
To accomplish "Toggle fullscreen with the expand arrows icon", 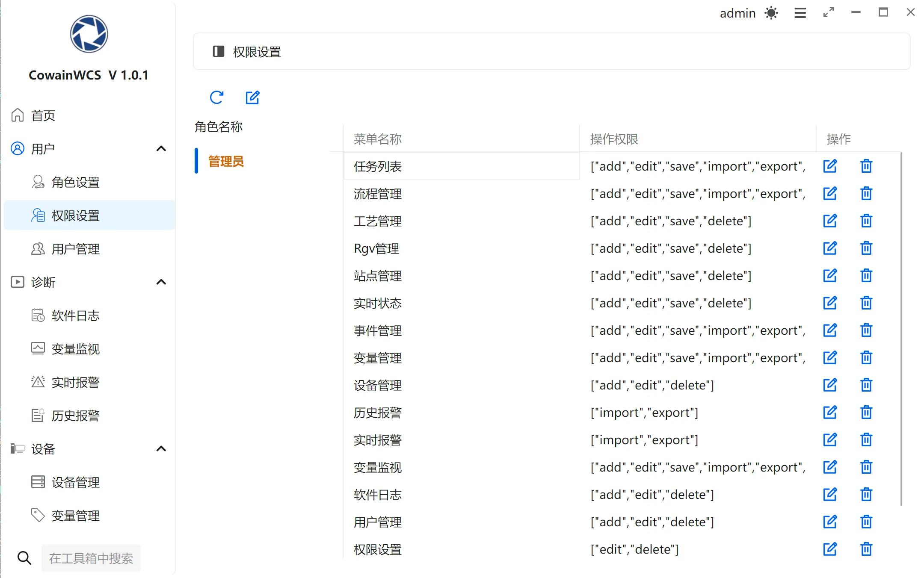I will [x=829, y=12].
